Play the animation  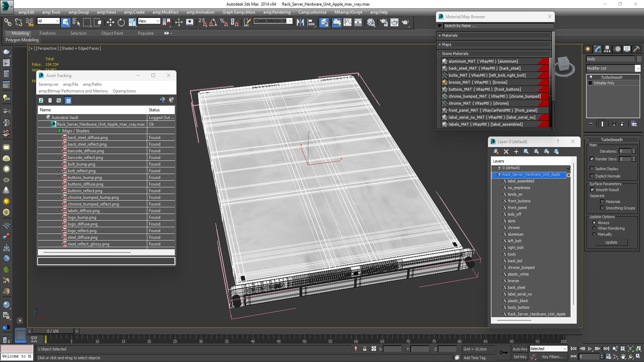590,349
